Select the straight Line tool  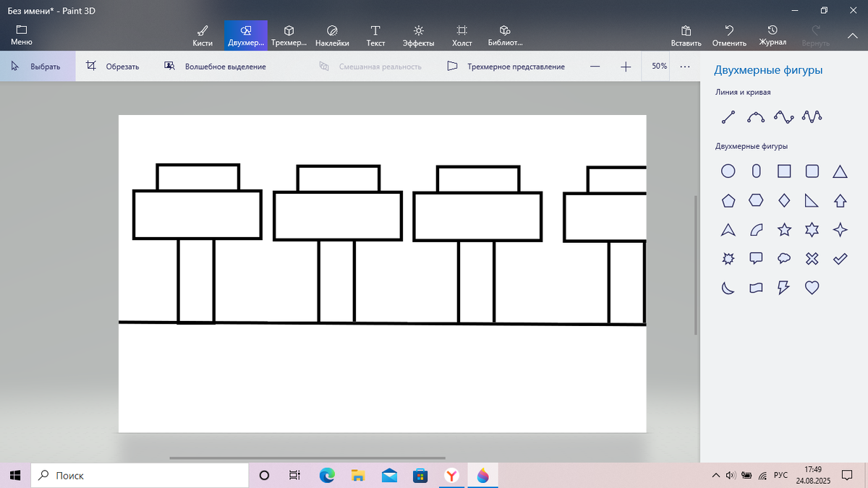(728, 116)
